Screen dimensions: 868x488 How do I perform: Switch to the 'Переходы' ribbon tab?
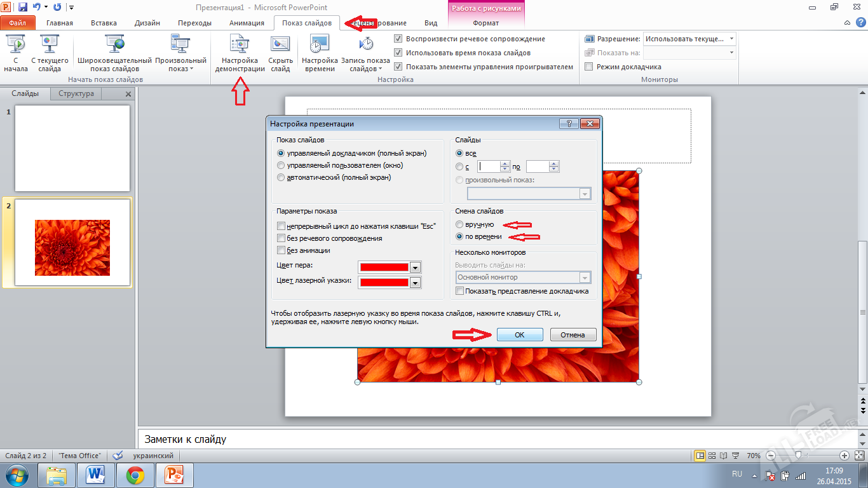click(x=194, y=23)
